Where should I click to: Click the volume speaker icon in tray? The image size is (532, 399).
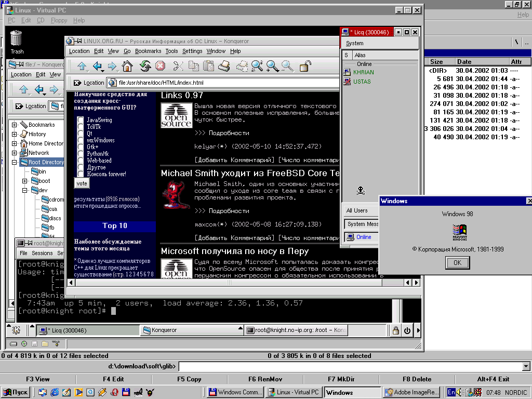(x=460, y=393)
